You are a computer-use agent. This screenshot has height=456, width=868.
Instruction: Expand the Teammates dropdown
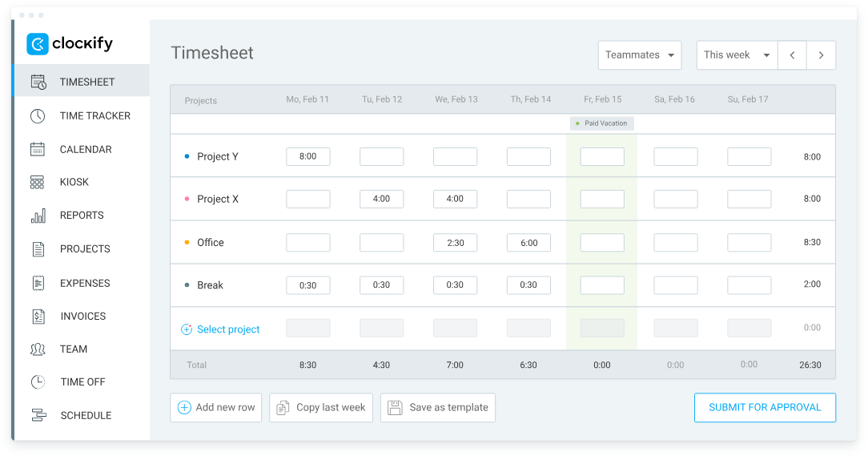click(639, 55)
